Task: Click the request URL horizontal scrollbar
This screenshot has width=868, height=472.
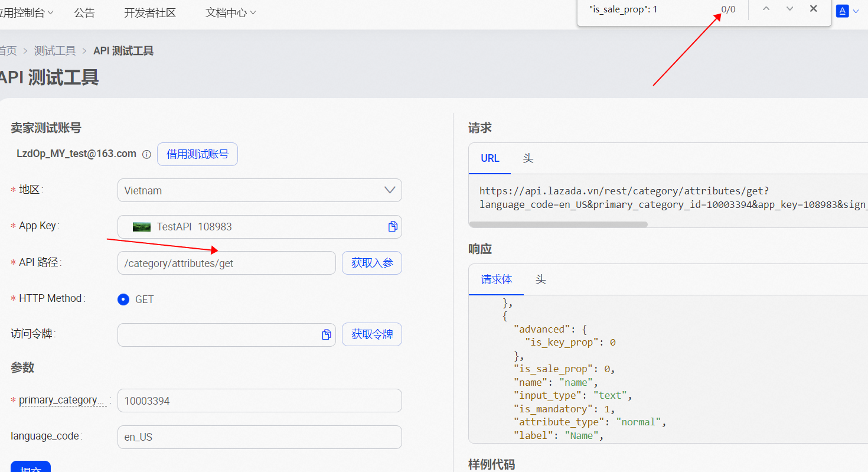Action: pyautogui.click(x=558, y=224)
